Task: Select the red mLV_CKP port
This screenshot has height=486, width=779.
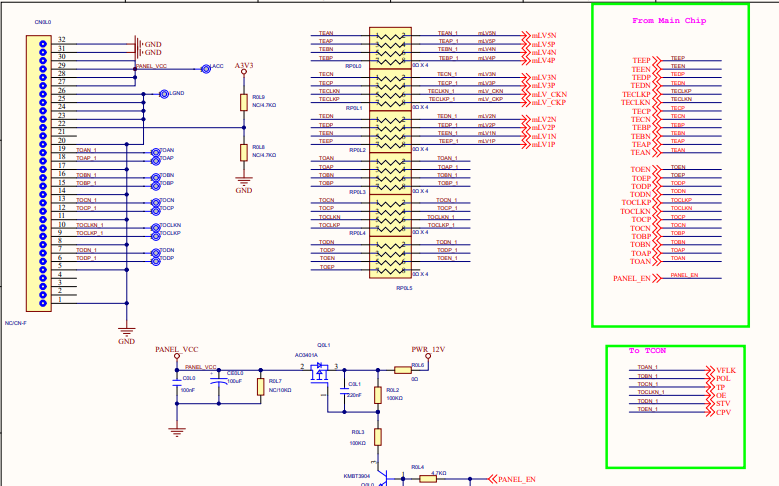Action: click(544, 103)
